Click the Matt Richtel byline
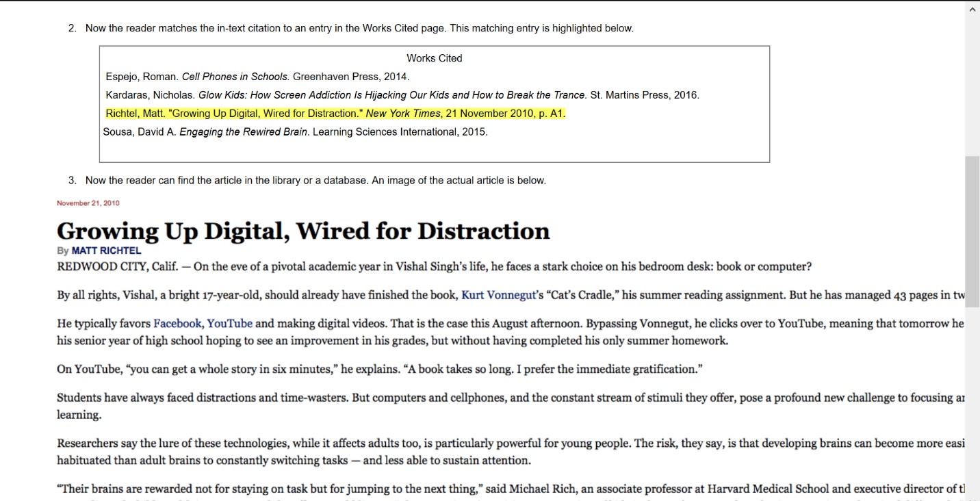980x501 pixels. click(106, 250)
